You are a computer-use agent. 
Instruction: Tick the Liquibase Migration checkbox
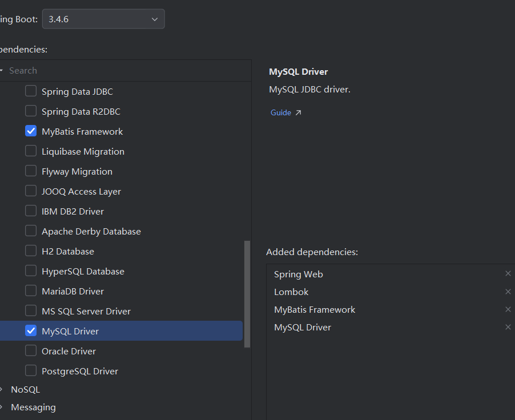31,151
